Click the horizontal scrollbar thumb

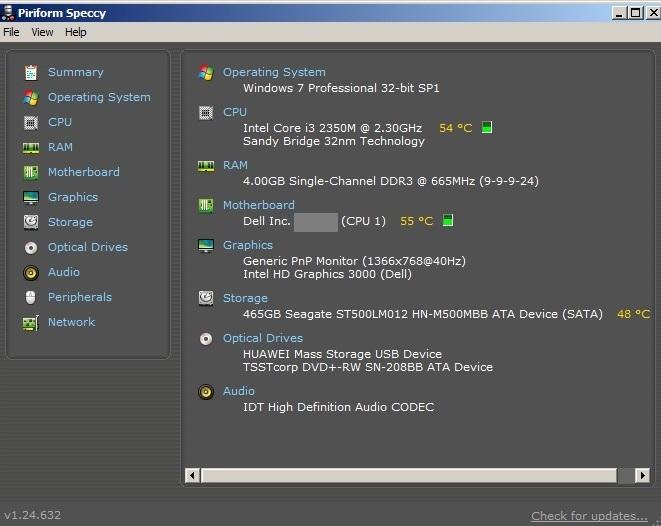(409, 475)
